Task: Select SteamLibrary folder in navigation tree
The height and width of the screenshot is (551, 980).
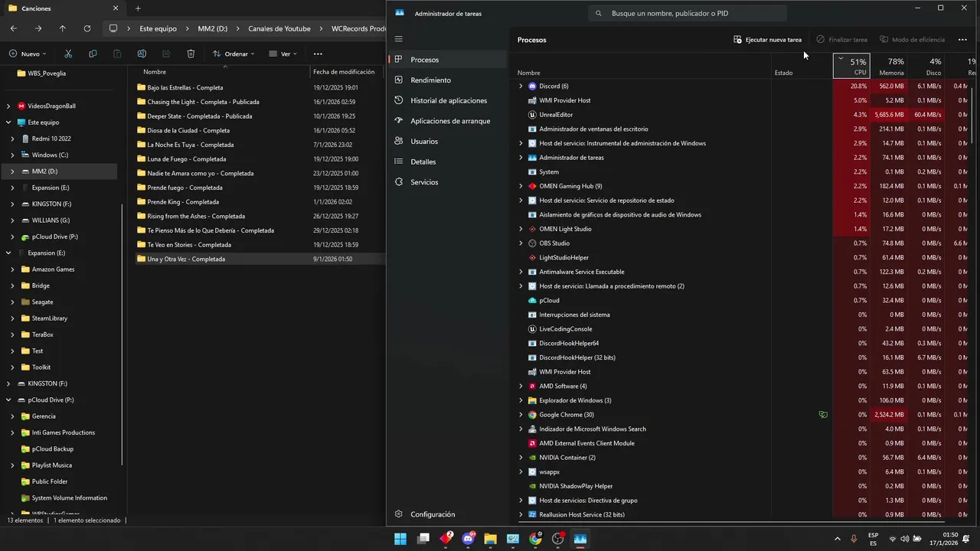Action: tap(50, 318)
